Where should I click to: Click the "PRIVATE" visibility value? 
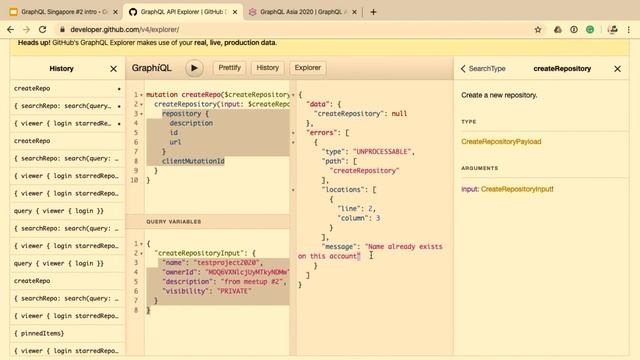[x=234, y=291]
